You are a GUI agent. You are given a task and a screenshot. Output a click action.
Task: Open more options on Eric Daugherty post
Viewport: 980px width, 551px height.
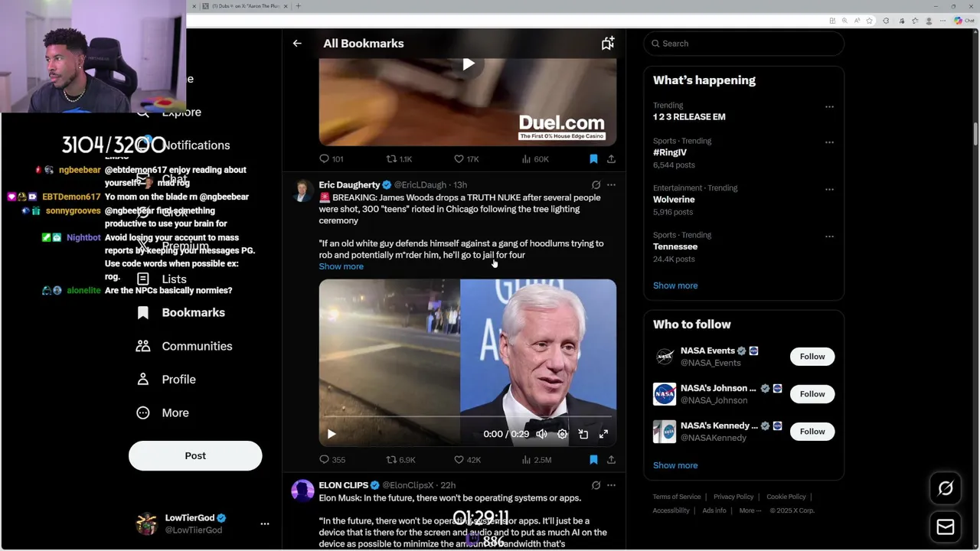pos(611,184)
